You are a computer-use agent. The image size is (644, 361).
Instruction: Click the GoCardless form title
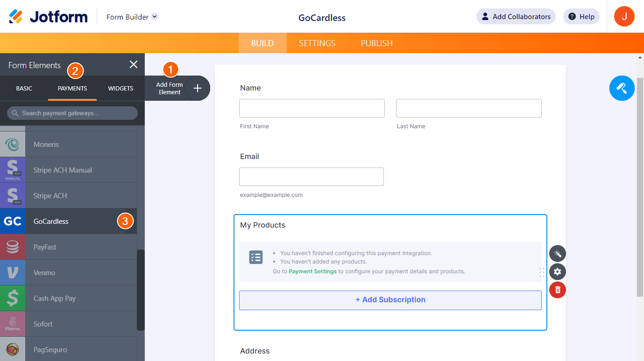click(322, 18)
